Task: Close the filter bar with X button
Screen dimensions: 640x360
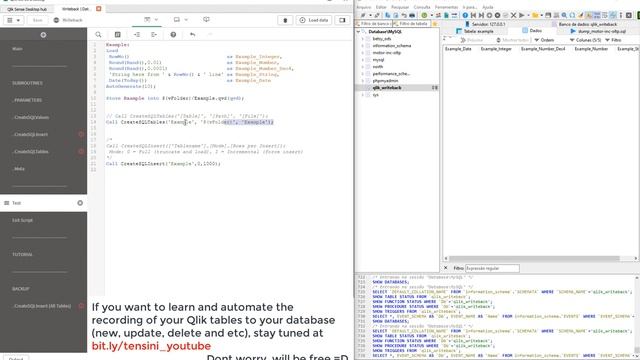Action: (x=446, y=268)
